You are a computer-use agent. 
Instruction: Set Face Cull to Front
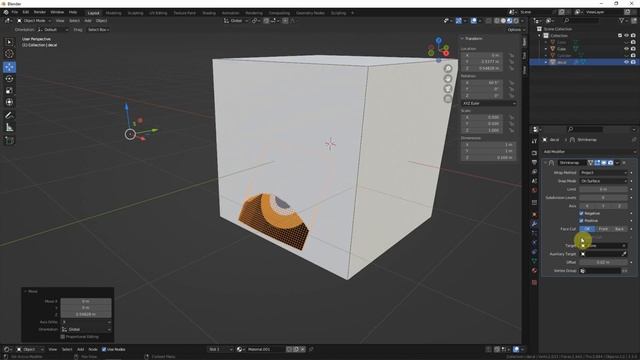[x=603, y=229]
